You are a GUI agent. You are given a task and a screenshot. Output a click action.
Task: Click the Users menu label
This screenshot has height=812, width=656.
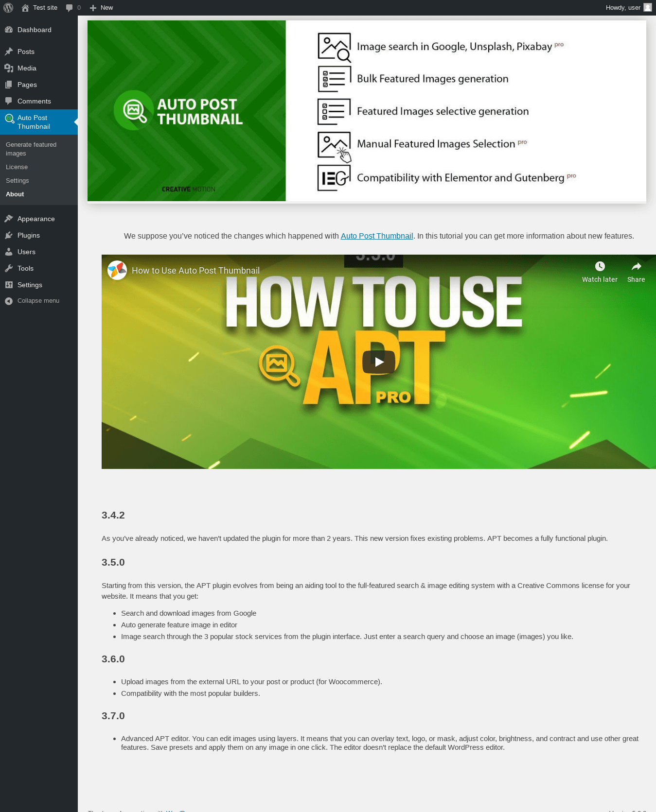point(26,252)
